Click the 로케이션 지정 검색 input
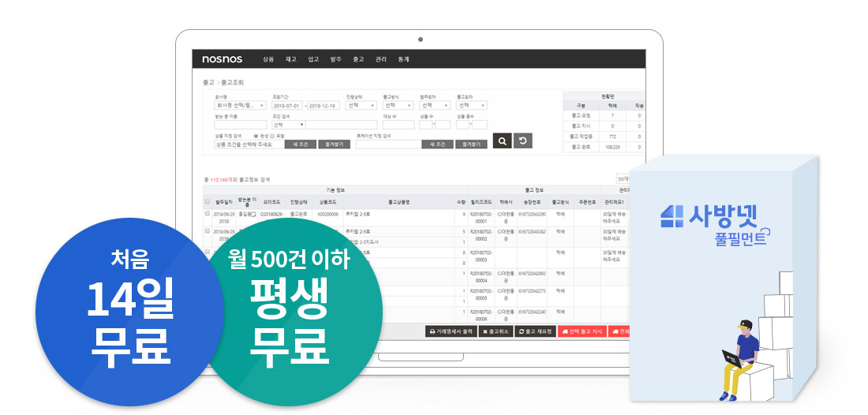The height and width of the screenshot is (415, 868). [x=388, y=144]
